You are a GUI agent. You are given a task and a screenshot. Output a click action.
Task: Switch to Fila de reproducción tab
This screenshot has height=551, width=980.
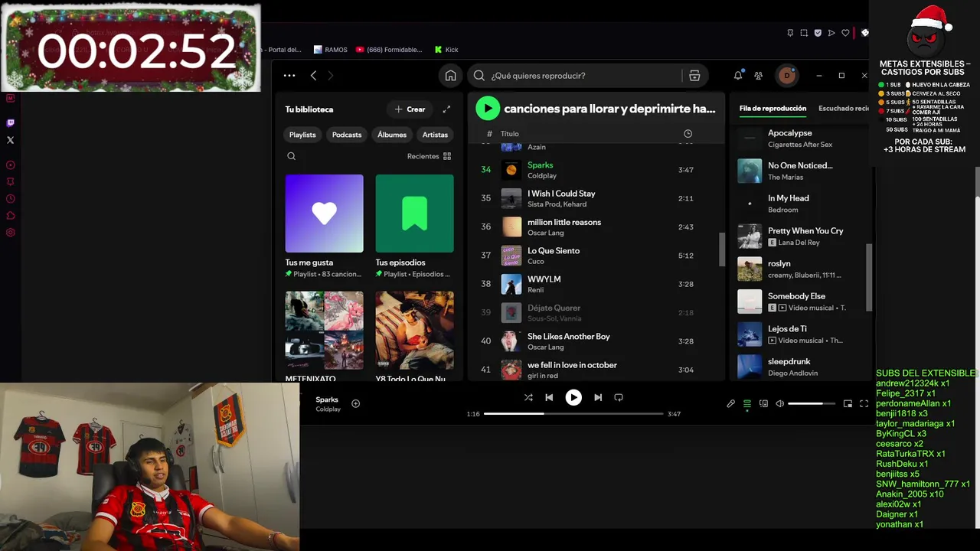click(x=773, y=109)
